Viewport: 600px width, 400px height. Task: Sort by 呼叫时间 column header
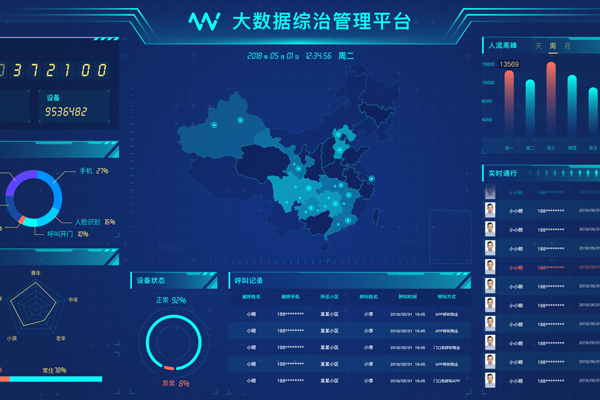coord(410,297)
